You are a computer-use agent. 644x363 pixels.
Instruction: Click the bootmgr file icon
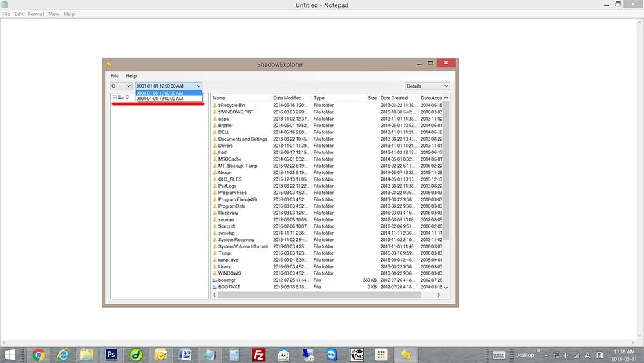214,280
